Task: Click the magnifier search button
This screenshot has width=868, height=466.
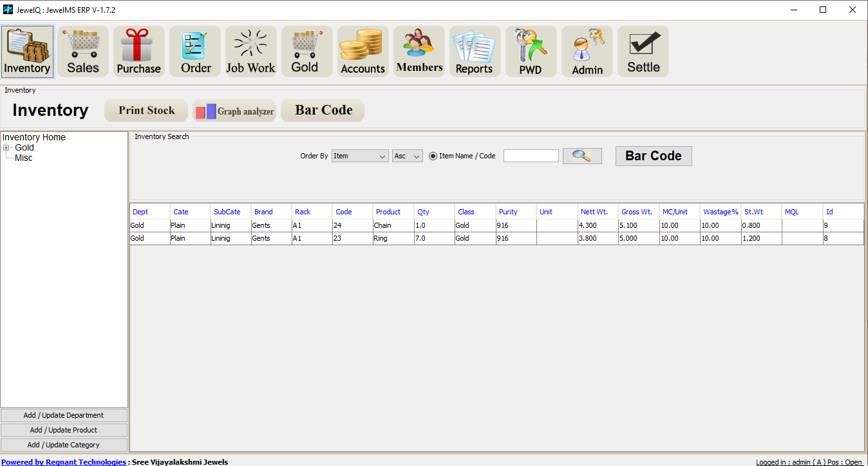Action: point(582,156)
